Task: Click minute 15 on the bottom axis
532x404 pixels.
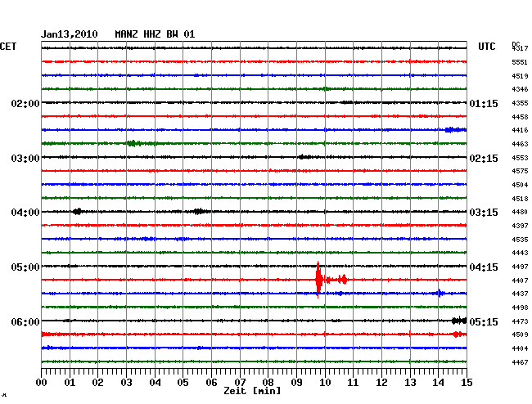Action: click(x=467, y=382)
